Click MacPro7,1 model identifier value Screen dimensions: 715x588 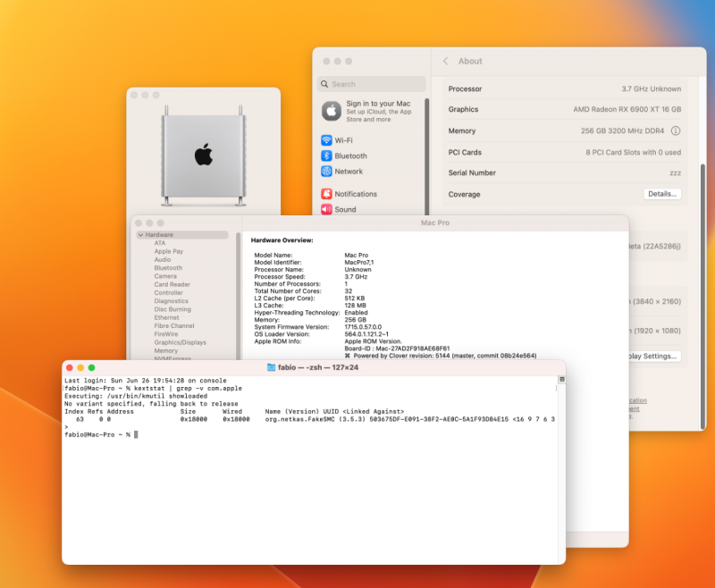point(359,262)
